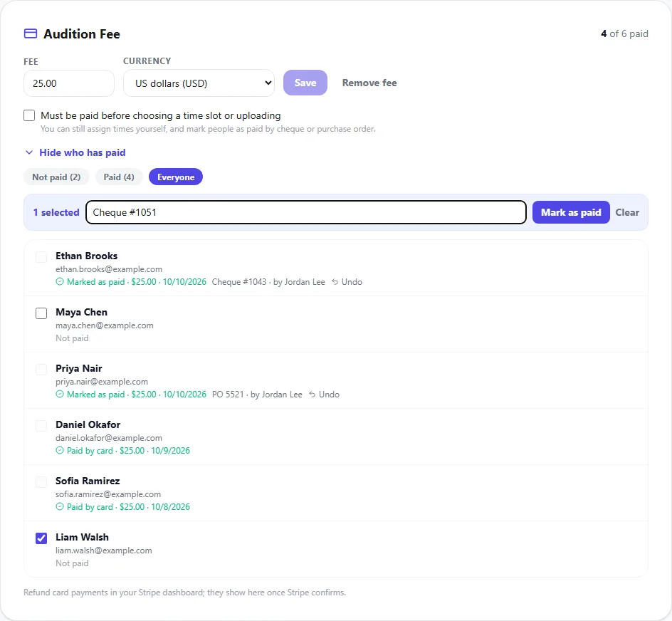Click Priya Nair name
Screen dimensions: 672x621
[79, 368]
